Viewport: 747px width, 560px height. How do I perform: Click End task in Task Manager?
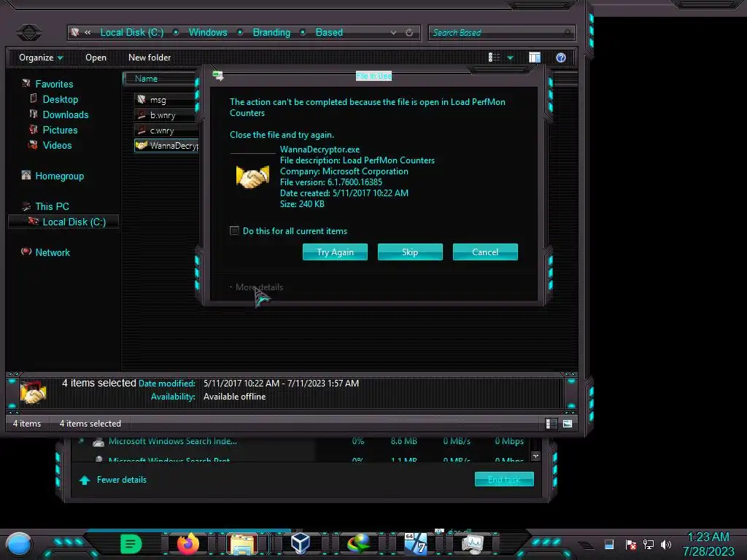point(504,480)
